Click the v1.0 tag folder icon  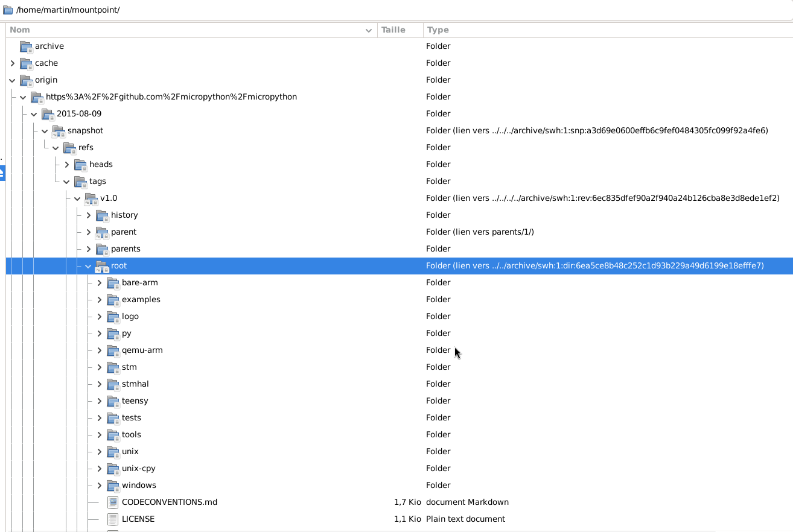[x=91, y=198]
